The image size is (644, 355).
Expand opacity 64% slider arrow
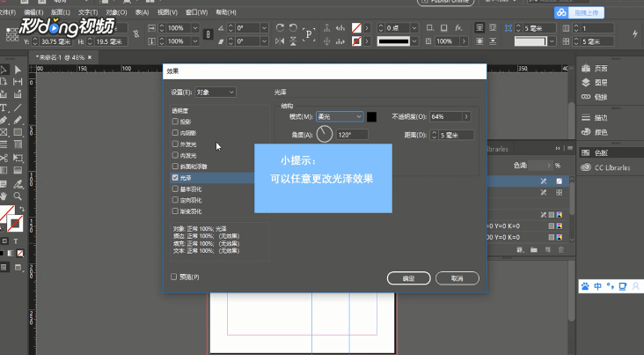click(x=466, y=117)
